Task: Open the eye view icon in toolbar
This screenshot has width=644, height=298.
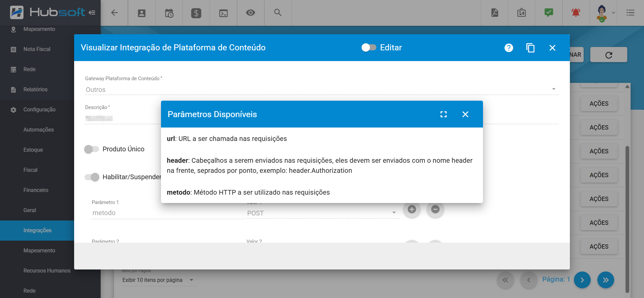Action: coord(250,13)
